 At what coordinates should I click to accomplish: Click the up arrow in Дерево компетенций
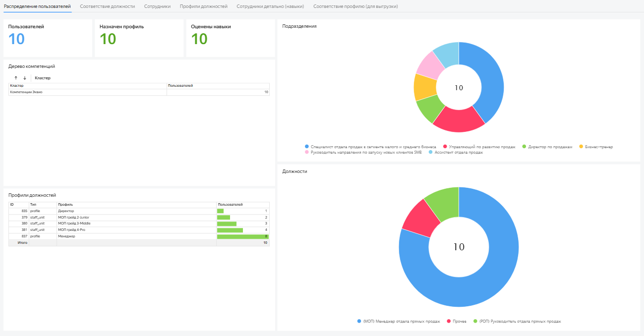16,78
